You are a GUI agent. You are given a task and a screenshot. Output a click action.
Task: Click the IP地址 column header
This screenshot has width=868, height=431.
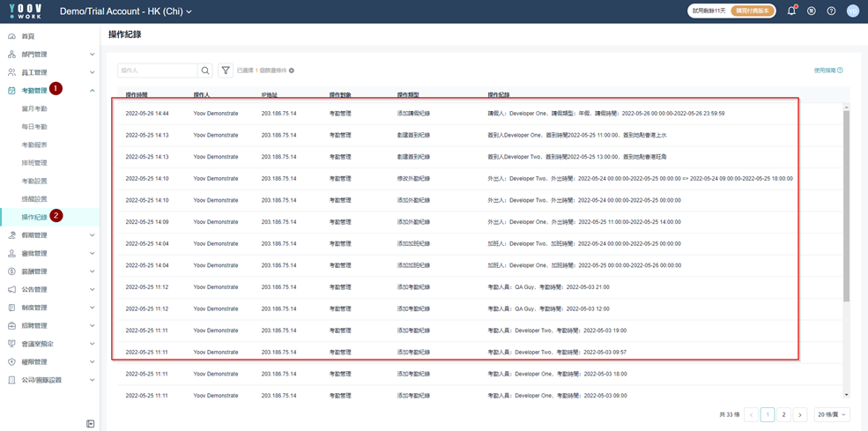tap(270, 94)
